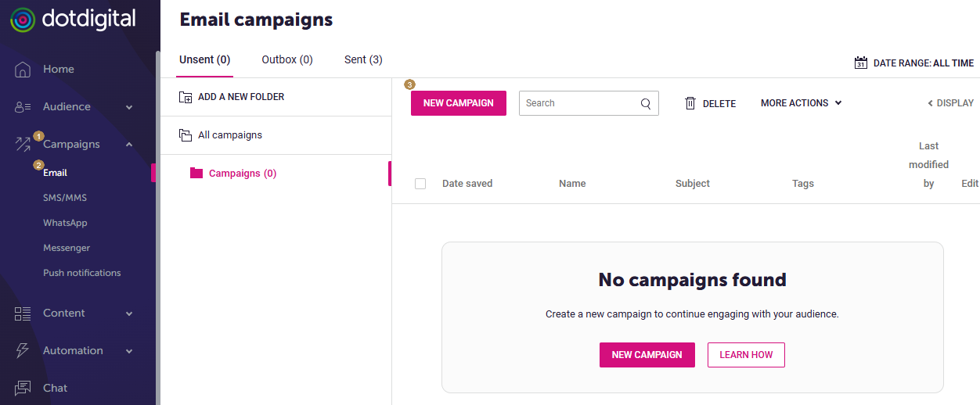The width and height of the screenshot is (980, 405).
Task: Click the Content grid icon
Action: (x=23, y=314)
